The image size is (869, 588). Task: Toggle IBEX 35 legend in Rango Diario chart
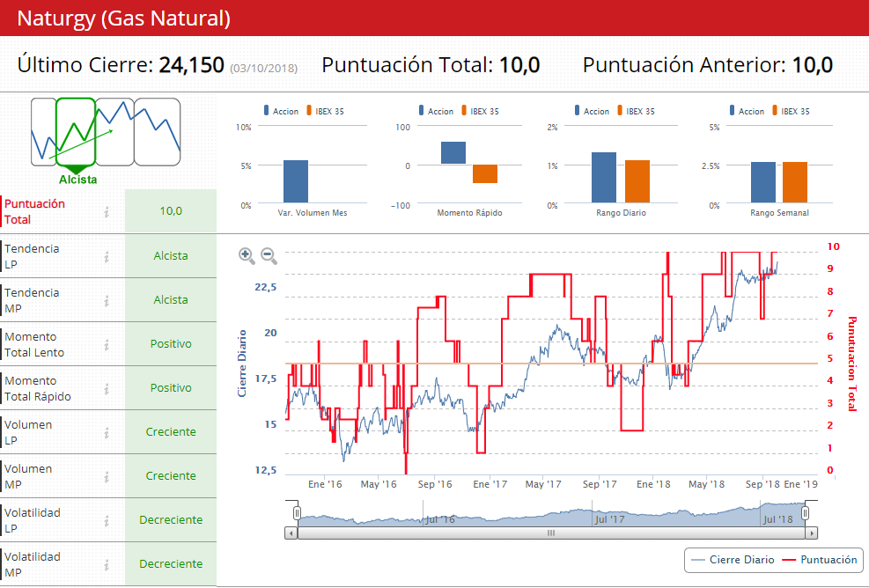(x=637, y=111)
